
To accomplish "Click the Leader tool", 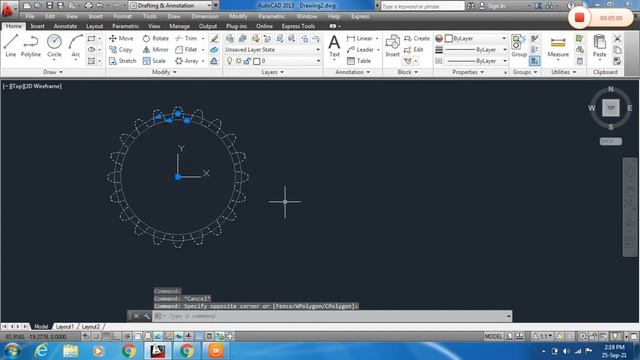I will coord(360,49).
